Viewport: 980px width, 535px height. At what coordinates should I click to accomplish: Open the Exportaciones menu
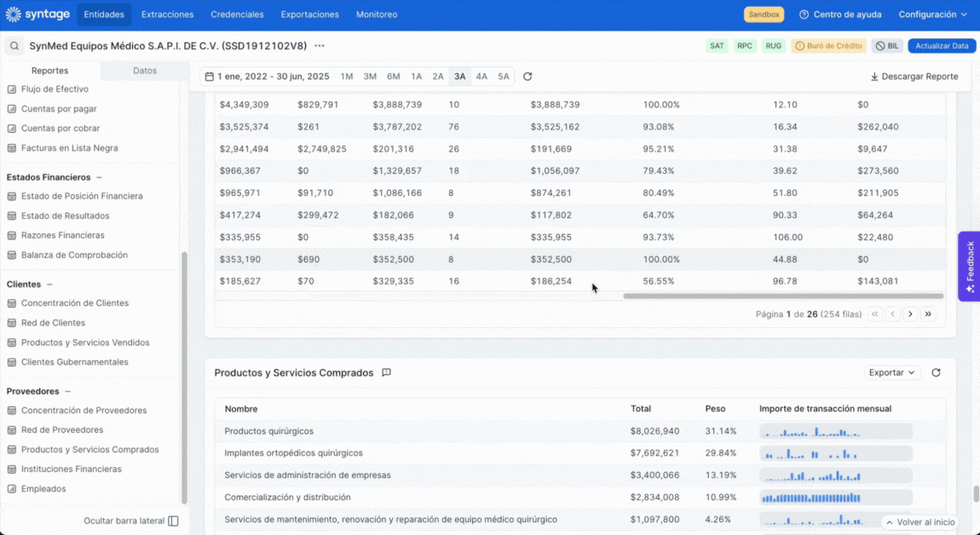coord(310,14)
